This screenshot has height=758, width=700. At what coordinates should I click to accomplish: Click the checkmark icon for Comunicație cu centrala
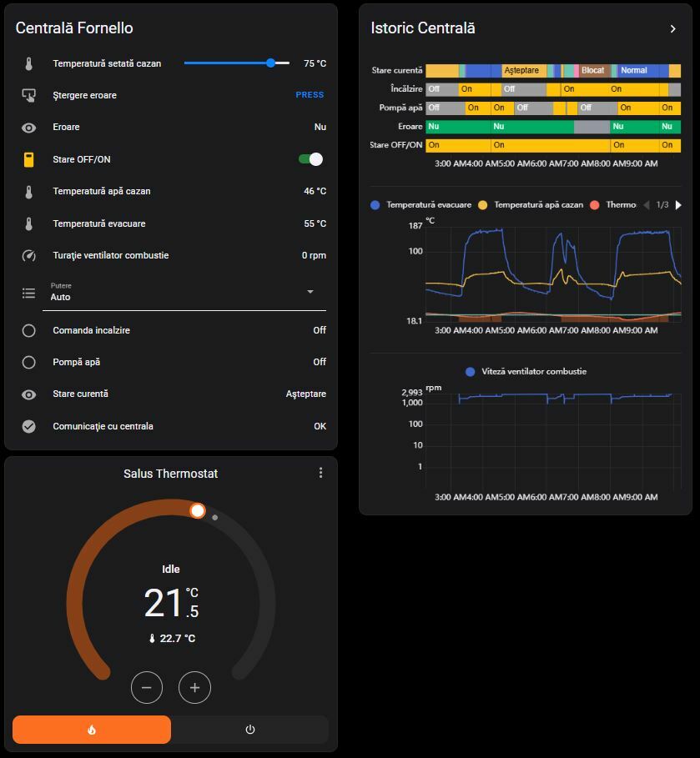tap(29, 426)
